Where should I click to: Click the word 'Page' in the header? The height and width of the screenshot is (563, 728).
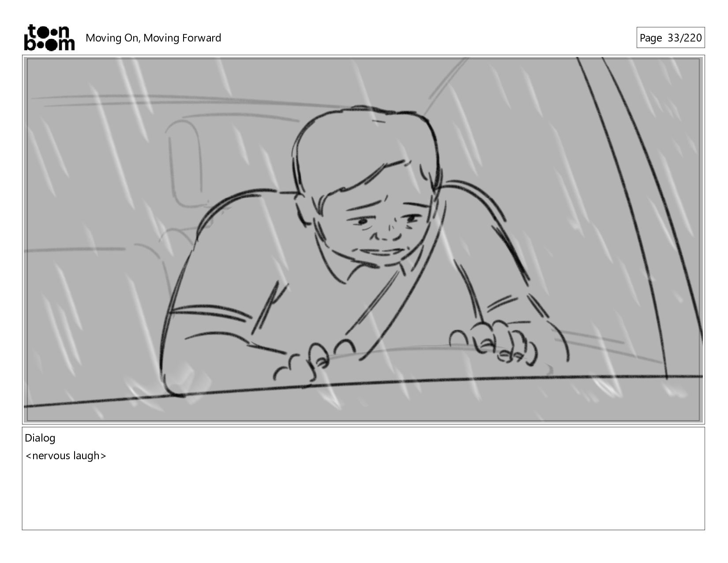(651, 38)
